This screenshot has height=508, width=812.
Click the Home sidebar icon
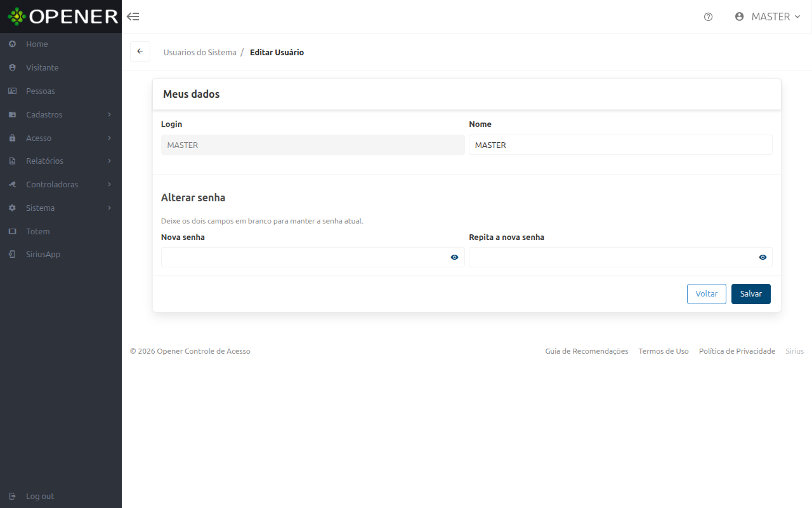(12, 44)
